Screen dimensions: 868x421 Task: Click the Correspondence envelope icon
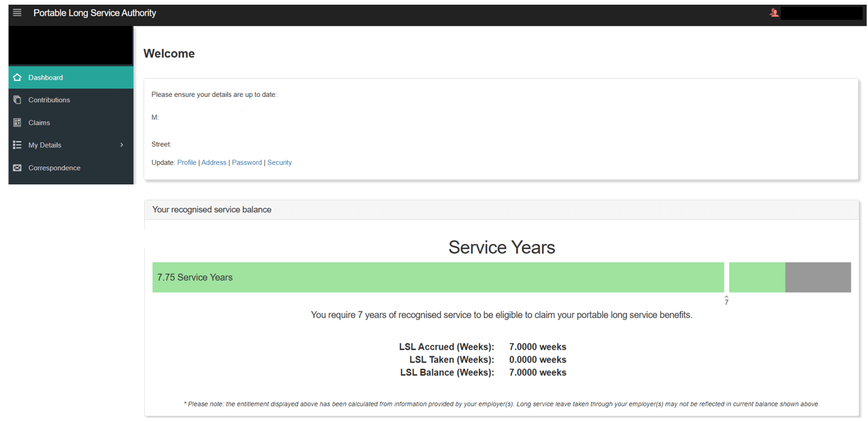click(17, 168)
